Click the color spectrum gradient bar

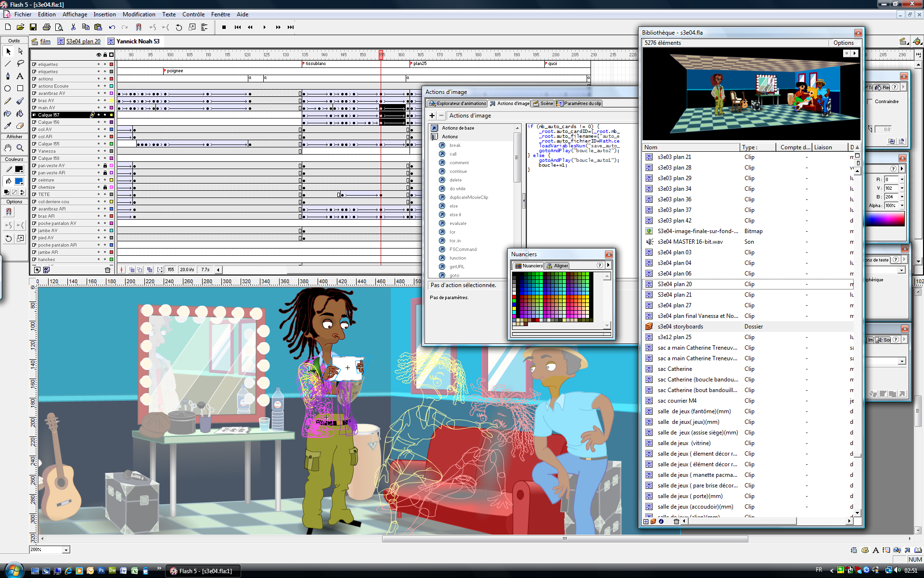point(885,219)
